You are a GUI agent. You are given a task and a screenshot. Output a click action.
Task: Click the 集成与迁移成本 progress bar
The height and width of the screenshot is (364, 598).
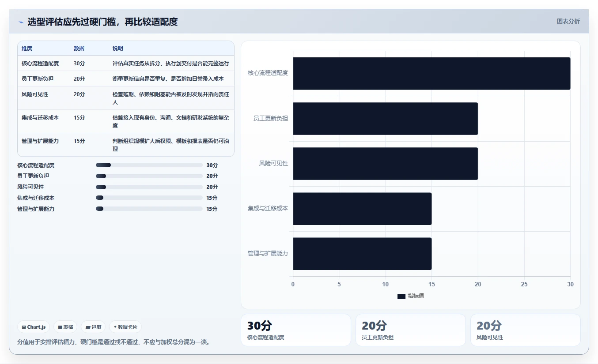[x=149, y=198]
